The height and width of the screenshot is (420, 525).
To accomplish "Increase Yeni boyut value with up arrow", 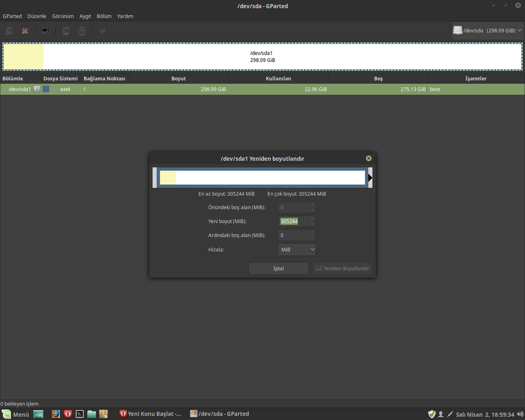I will tap(312, 218).
